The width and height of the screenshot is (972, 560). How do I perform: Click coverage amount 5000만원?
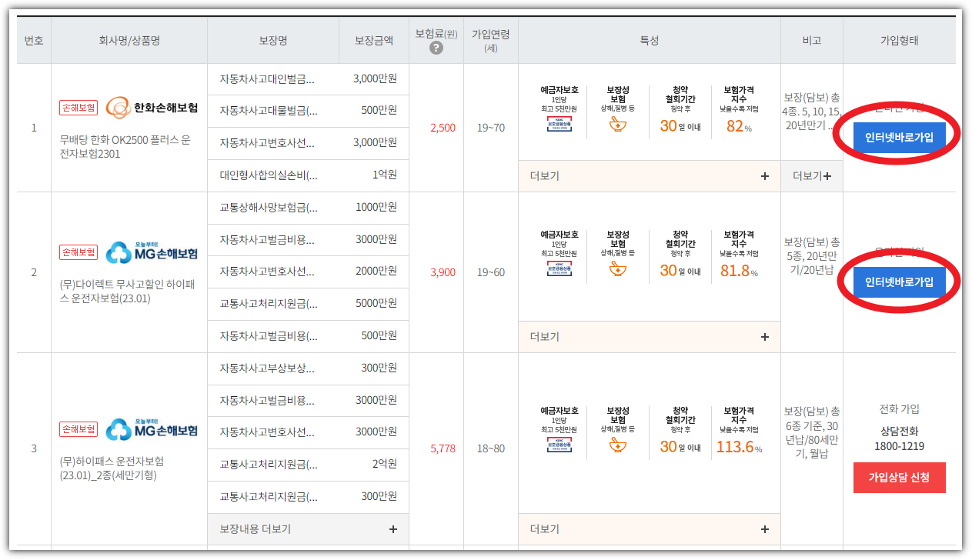(376, 304)
